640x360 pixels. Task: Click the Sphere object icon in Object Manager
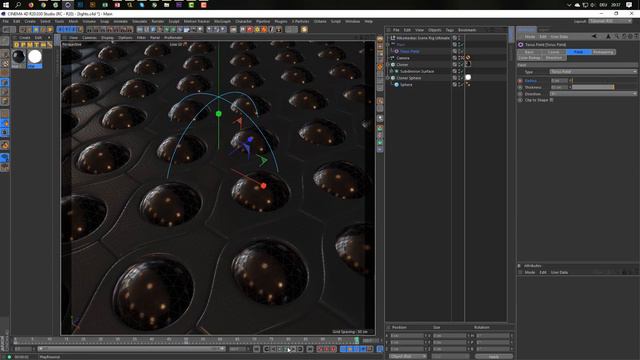[x=396, y=84]
